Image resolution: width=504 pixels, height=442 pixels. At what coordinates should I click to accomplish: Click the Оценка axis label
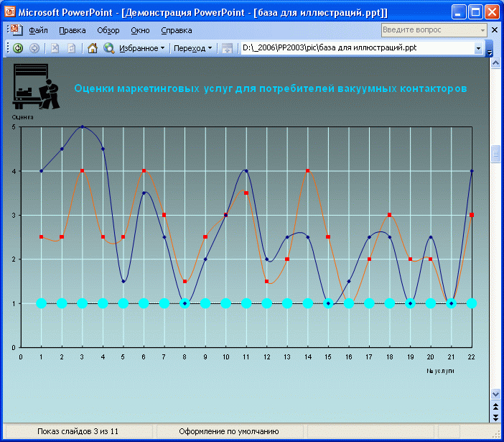pyautogui.click(x=22, y=117)
